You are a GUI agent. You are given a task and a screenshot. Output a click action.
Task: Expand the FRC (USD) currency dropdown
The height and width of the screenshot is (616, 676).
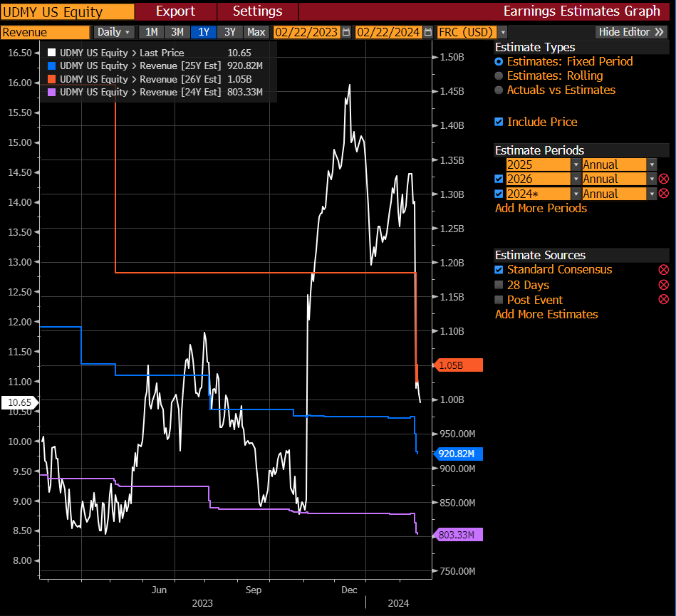502,32
